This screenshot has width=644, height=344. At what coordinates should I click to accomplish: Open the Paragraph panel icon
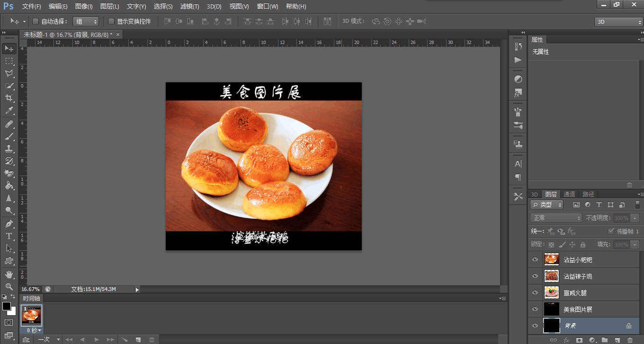[x=518, y=177]
